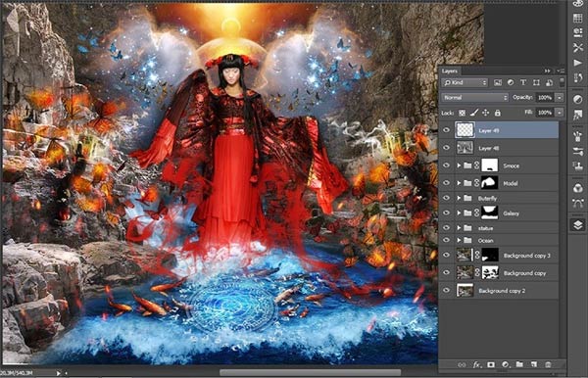The width and height of the screenshot is (588, 378).
Task: Open the Opacity slider arrow
Action: pos(560,97)
